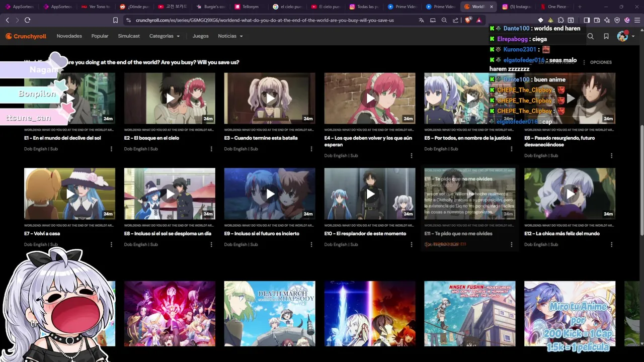Play episode E4 thumbnail

(370, 98)
